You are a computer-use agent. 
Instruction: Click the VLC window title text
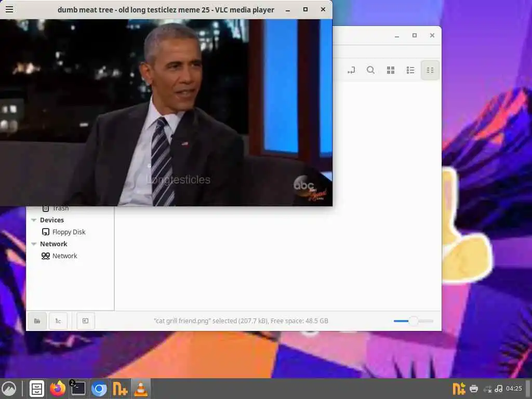166,10
